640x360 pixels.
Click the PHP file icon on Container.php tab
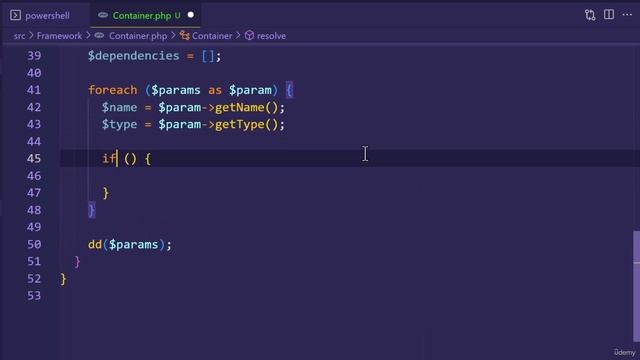(103, 15)
